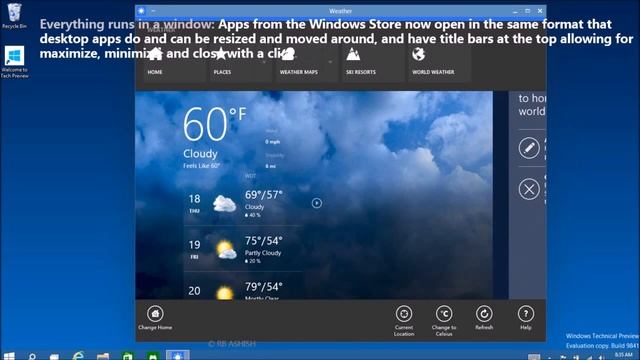Click the taskbar Search icon

pos(32,356)
